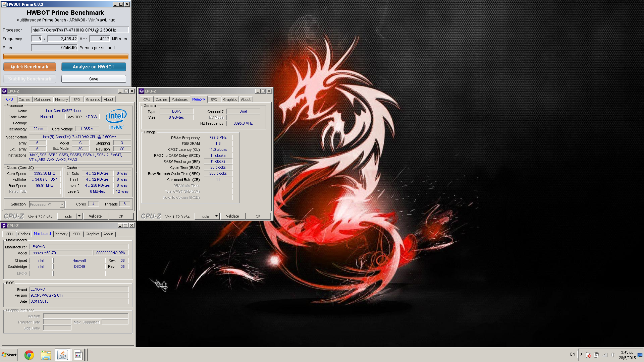Run the Quick Benchmark

[x=30, y=67]
